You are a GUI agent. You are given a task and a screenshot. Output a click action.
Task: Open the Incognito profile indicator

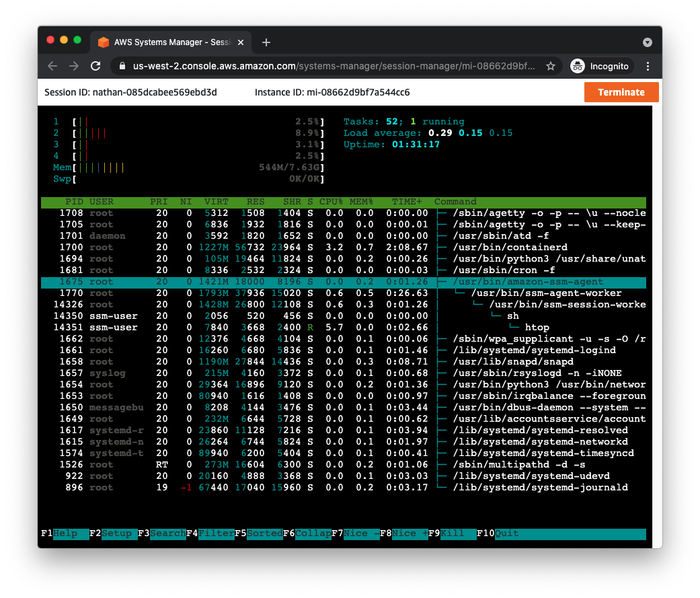(600, 66)
